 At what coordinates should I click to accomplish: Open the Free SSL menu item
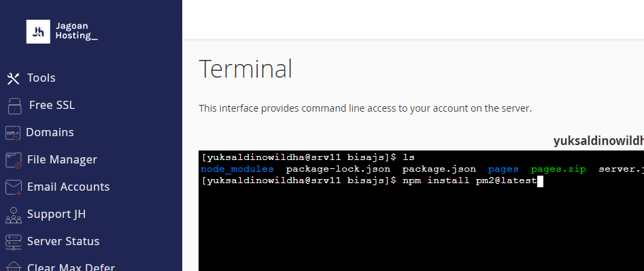52,106
